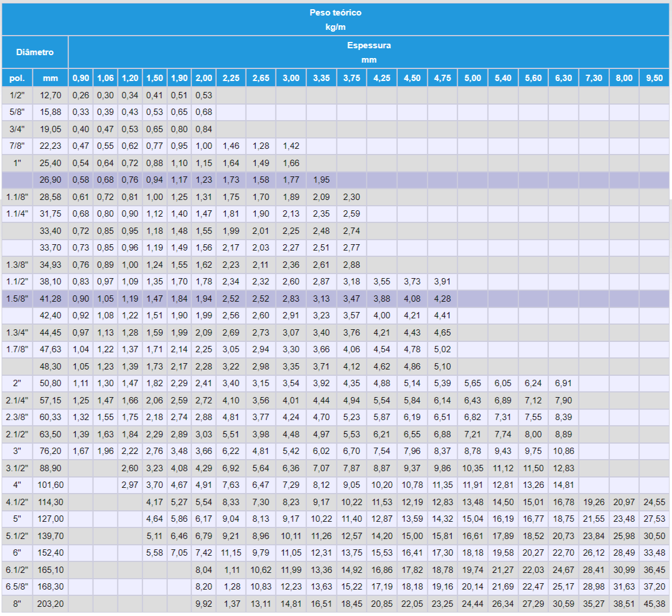Select the 37,20 weight in the 6.5/8" row
672x616 pixels.
654,587
